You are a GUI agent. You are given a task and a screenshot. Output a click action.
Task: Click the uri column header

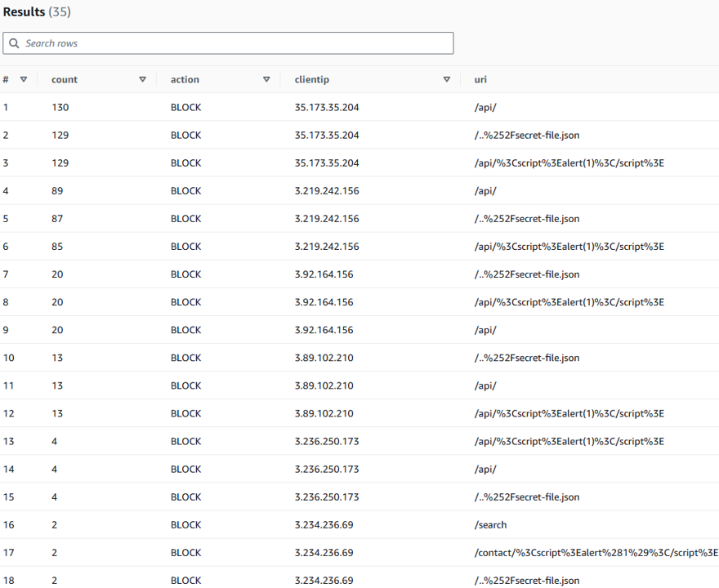(480, 79)
